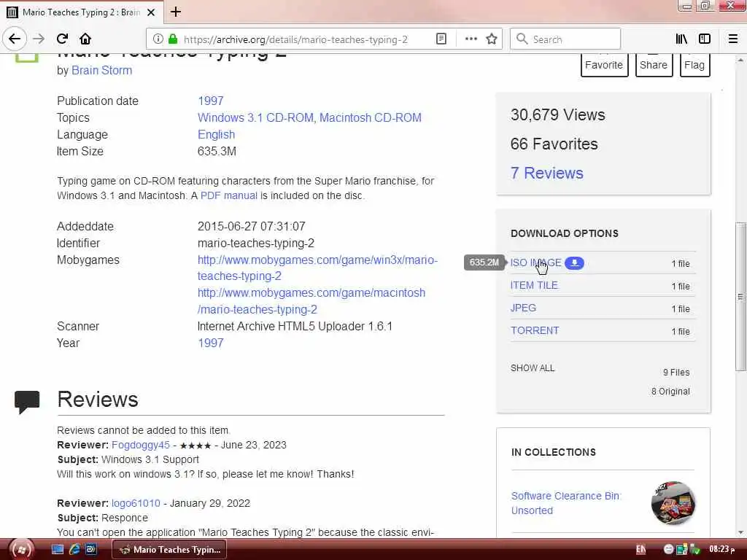Click the forward navigation arrow
Screen dimensions: 747x560
(x=39, y=39)
